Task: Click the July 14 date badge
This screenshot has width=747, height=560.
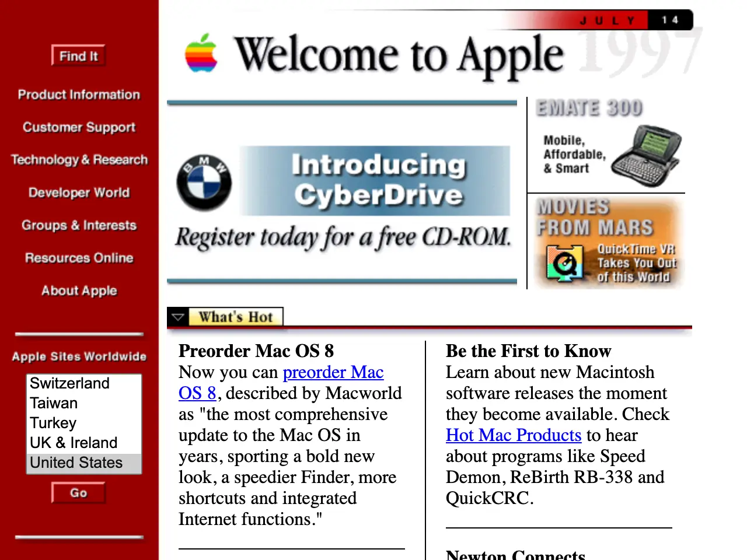Action: pos(636,20)
